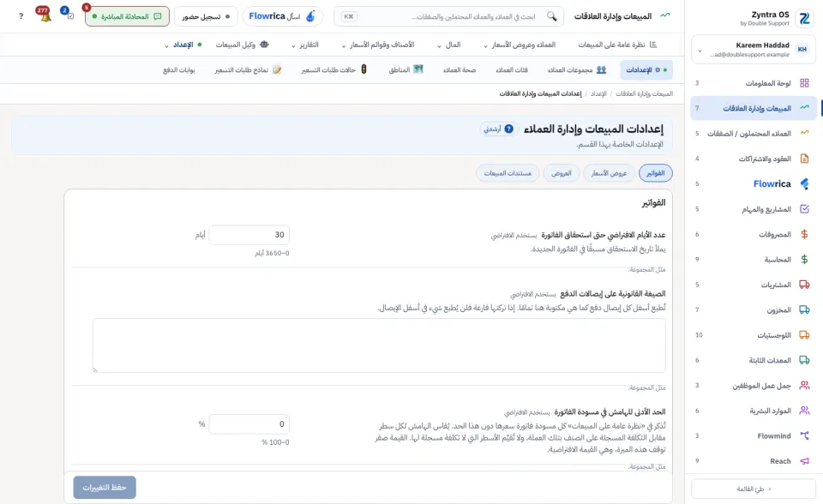Click the regions map icon المناطق
This screenshot has width=823, height=504.
point(418,69)
